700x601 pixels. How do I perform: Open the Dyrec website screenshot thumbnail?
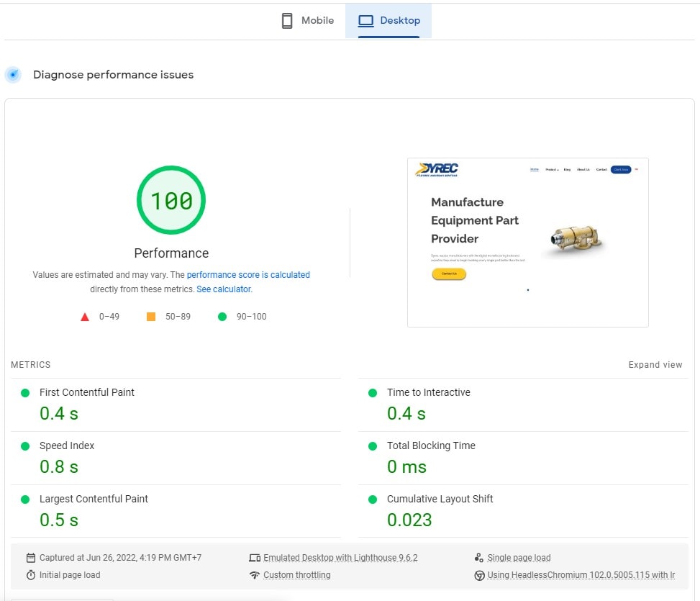pos(527,243)
